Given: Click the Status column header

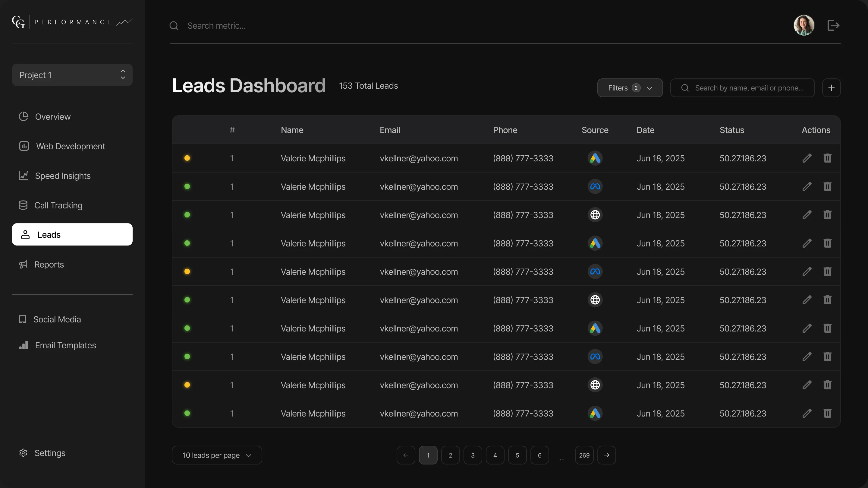Looking at the screenshot, I should point(732,130).
